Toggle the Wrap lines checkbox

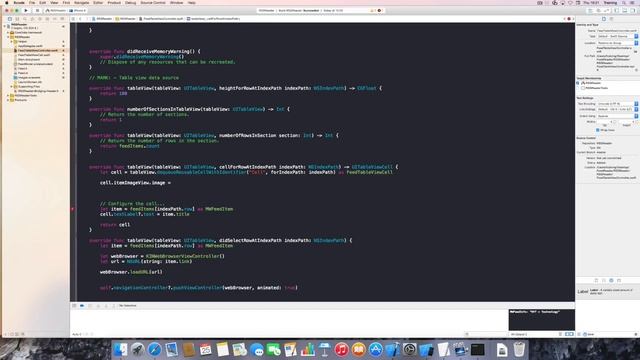click(x=598, y=130)
